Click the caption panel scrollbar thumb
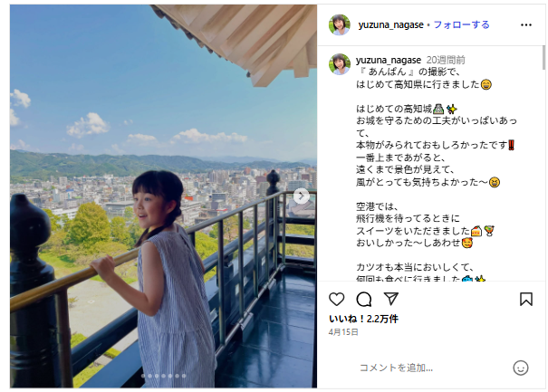548x392 pixels. 543,58
